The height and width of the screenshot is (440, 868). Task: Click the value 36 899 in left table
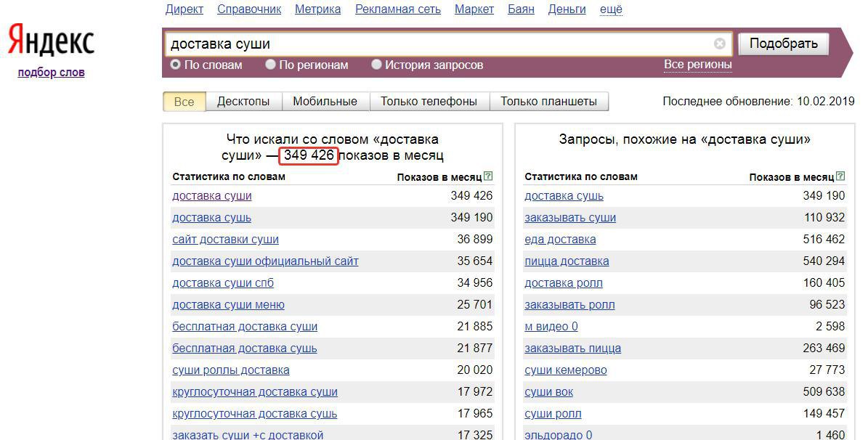click(x=475, y=239)
